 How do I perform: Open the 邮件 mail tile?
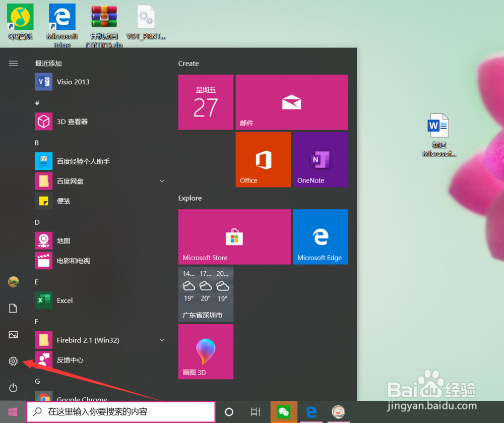292,102
